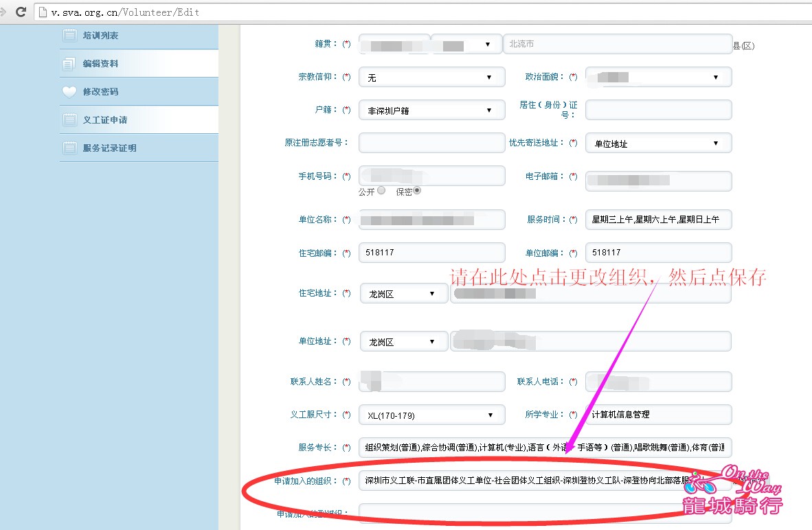This screenshot has height=530, width=812.
Task: Click the 培训列表 list icon in sidebar
Action: coord(69,36)
